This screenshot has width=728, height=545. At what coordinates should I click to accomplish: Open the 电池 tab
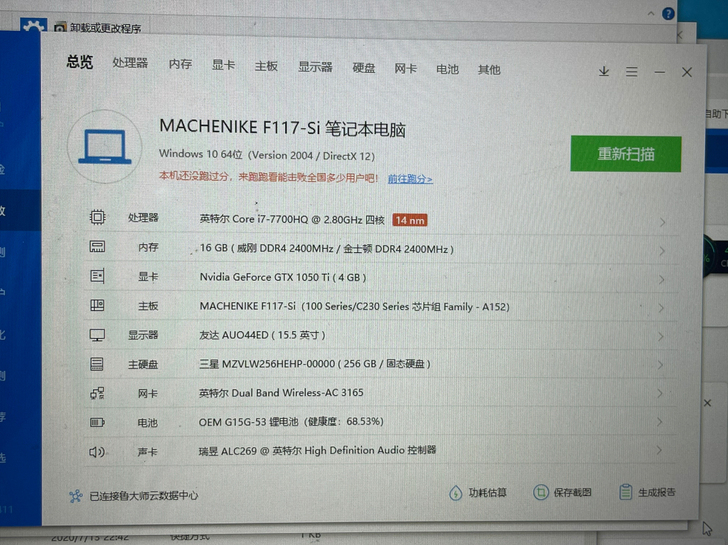[448, 69]
